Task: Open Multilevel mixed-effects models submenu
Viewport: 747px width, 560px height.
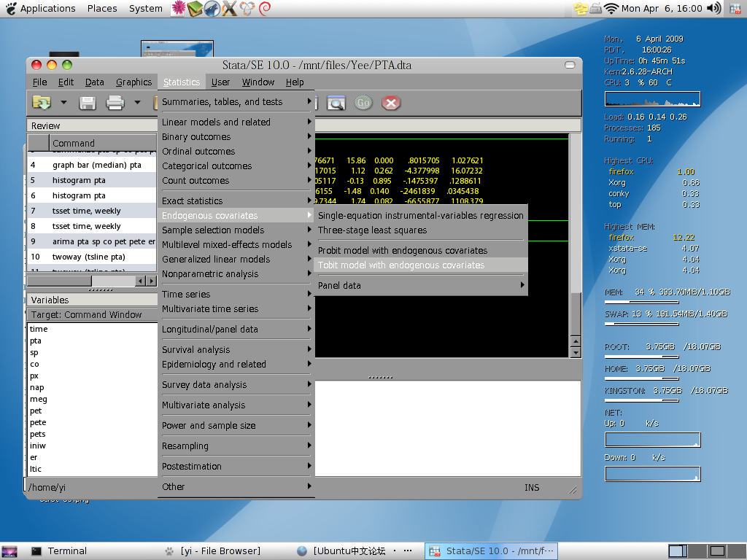Action: tap(236, 244)
